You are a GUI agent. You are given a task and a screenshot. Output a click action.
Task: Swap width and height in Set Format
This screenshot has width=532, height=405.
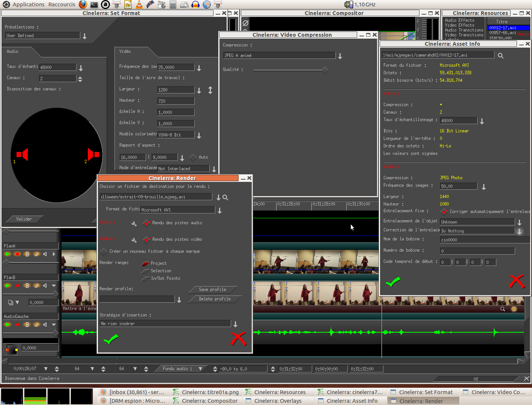coord(210,90)
